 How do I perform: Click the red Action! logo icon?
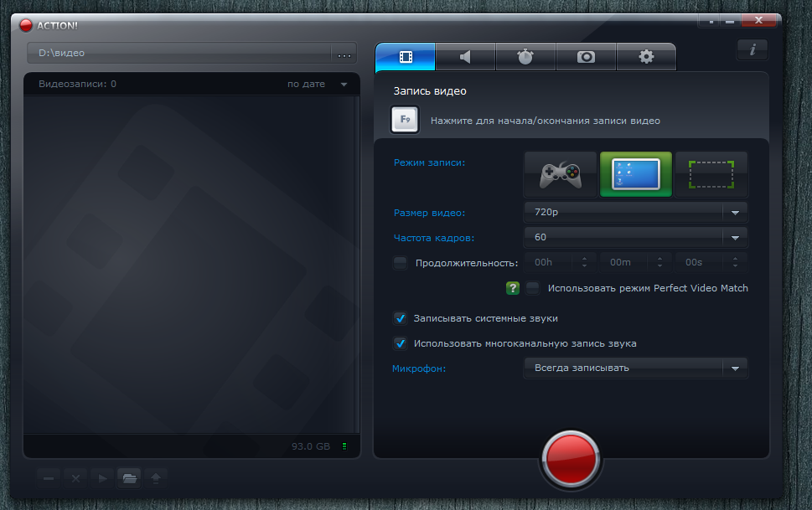[x=26, y=25]
